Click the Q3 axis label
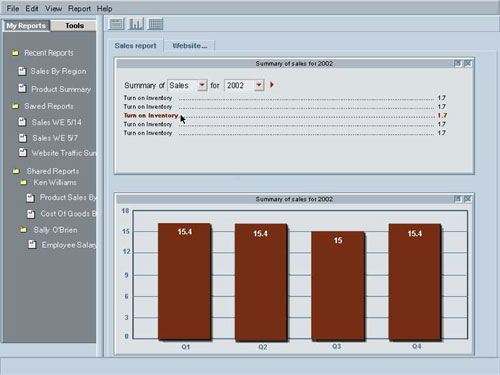The height and width of the screenshot is (375, 500). (x=336, y=346)
